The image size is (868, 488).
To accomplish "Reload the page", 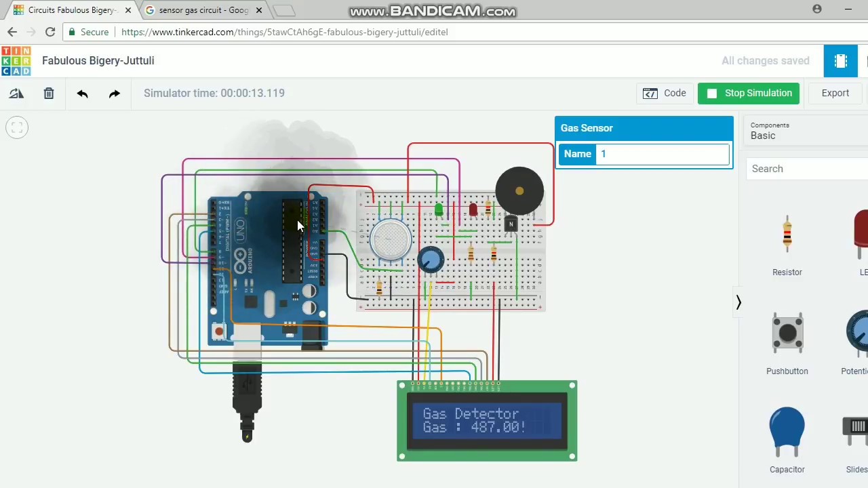I will (50, 32).
